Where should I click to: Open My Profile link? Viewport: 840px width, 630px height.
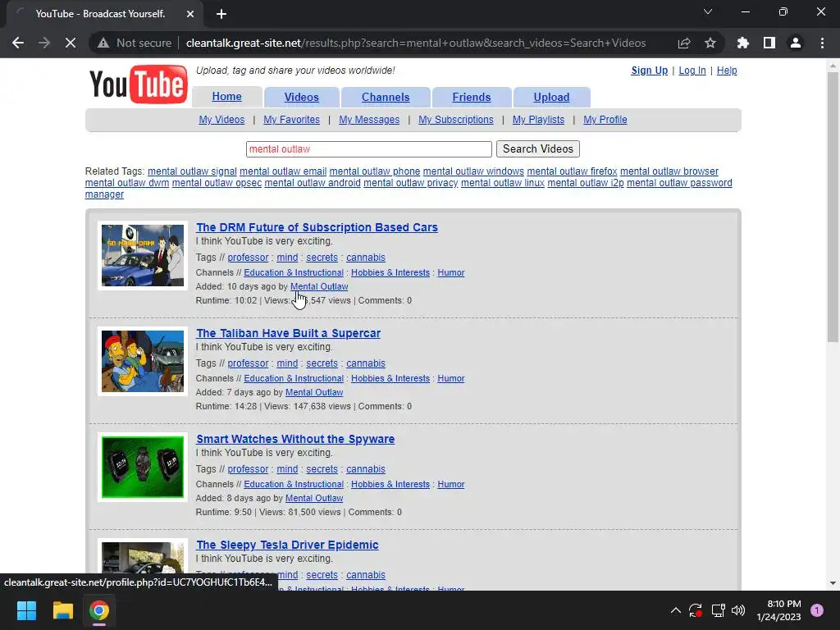tap(605, 120)
